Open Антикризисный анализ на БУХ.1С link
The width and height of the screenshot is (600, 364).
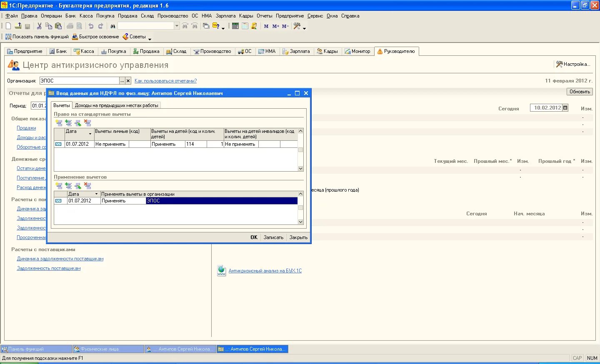point(265,271)
